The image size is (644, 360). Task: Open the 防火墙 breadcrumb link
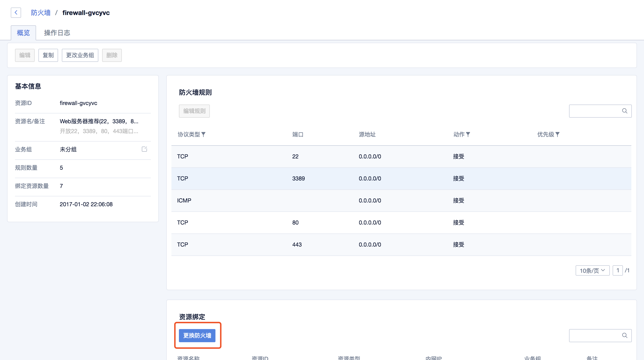[x=41, y=12]
